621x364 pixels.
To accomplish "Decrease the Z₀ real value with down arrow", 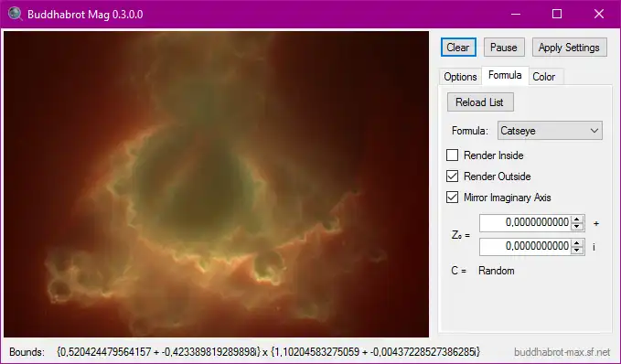I will pos(577,227).
